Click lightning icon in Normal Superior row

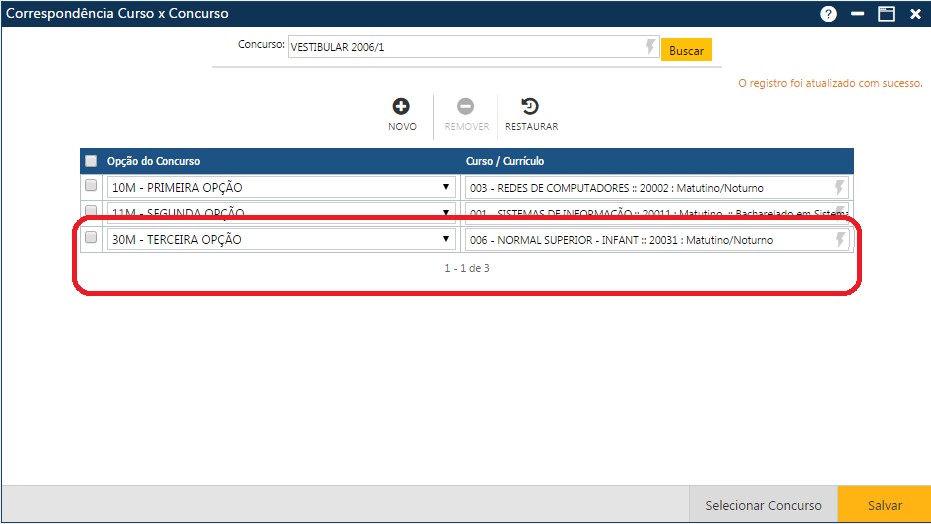[840, 239]
